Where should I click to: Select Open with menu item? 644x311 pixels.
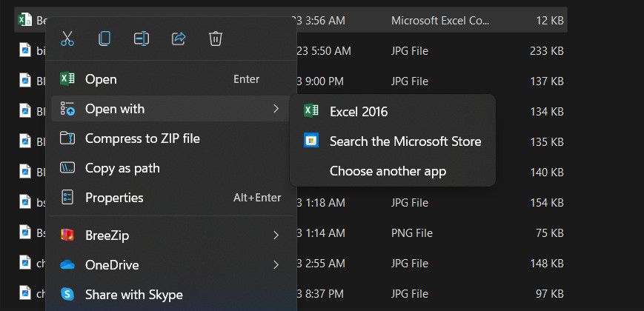(x=171, y=109)
